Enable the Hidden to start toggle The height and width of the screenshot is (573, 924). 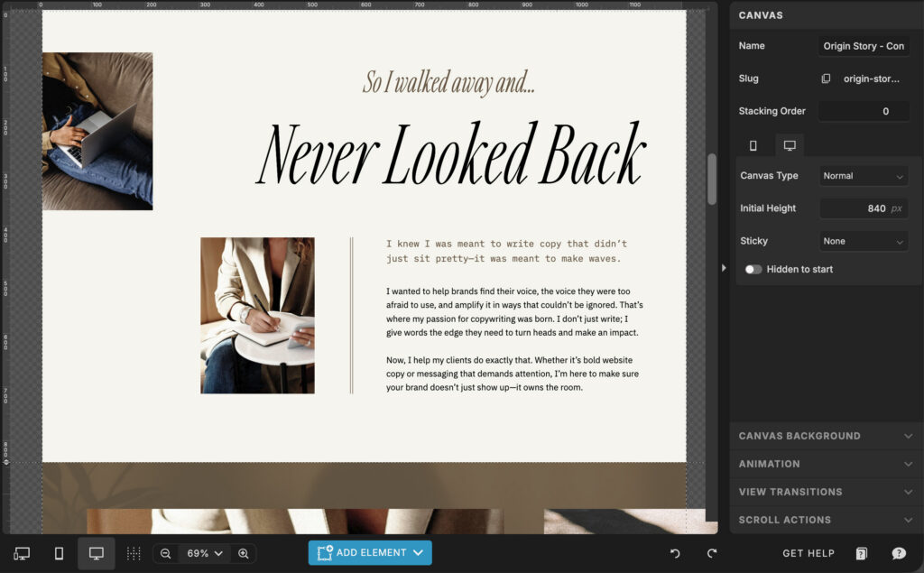click(x=753, y=269)
